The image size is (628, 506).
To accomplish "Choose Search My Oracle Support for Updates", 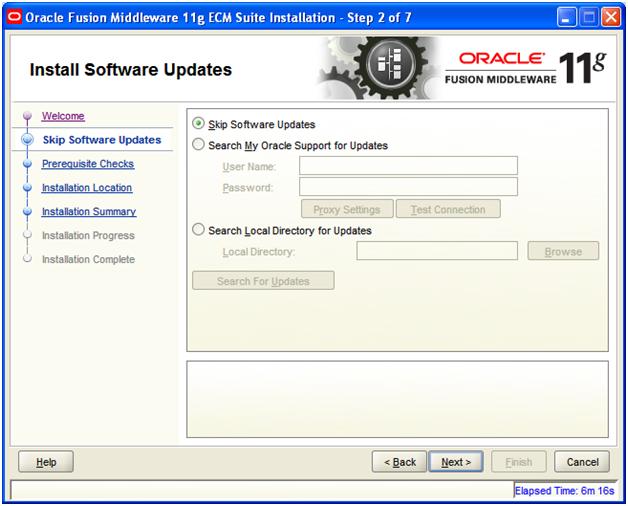I will click(198, 145).
